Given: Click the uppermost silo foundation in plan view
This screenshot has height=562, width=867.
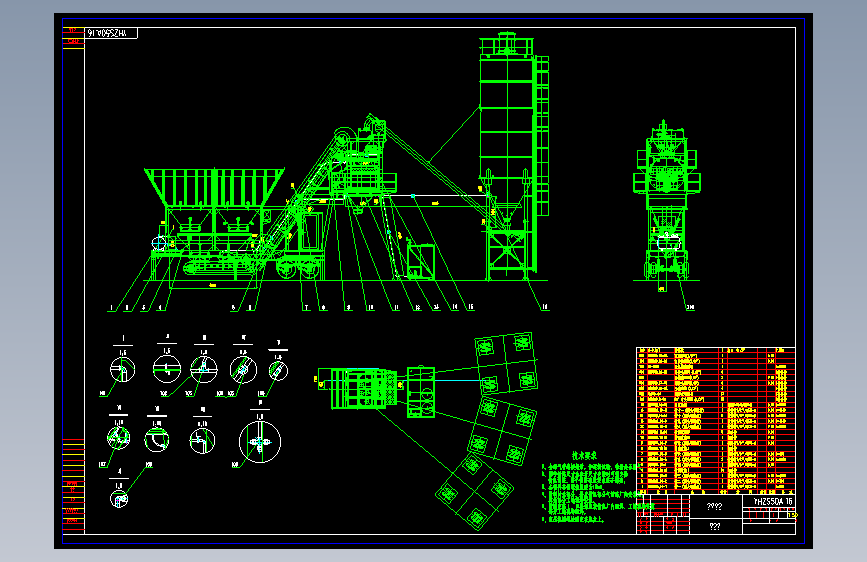Looking at the screenshot, I should point(506,362).
